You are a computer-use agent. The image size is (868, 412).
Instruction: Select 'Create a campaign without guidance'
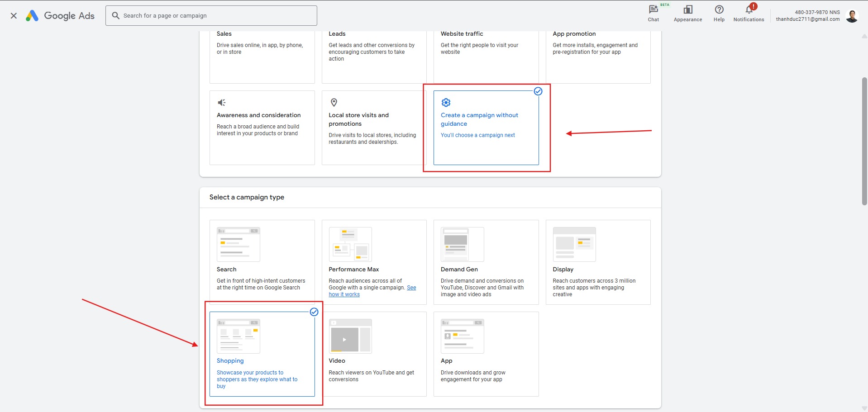486,128
